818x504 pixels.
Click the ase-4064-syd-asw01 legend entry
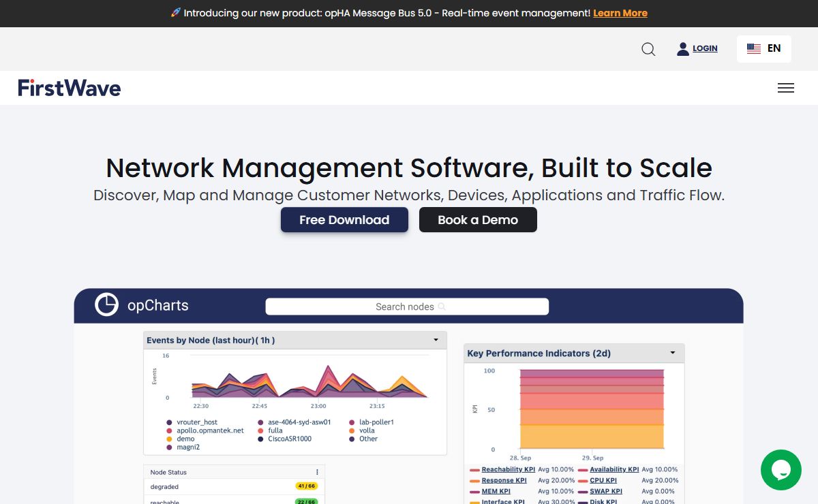294,422
